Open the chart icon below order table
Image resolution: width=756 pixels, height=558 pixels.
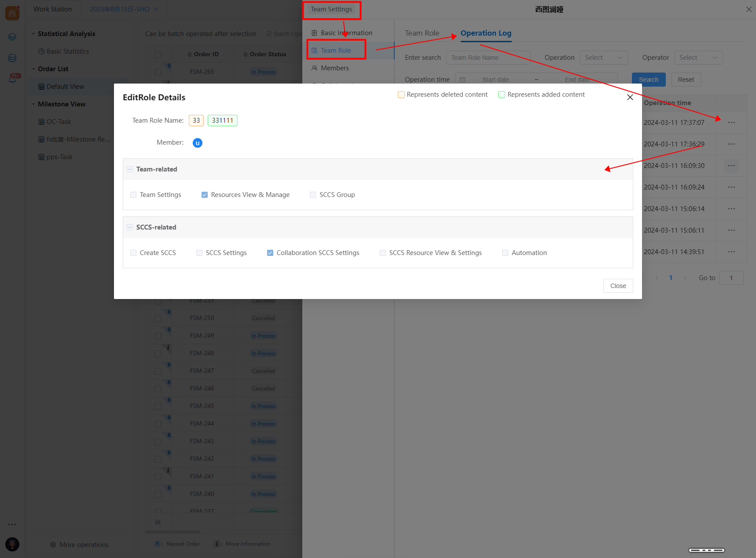click(158, 522)
